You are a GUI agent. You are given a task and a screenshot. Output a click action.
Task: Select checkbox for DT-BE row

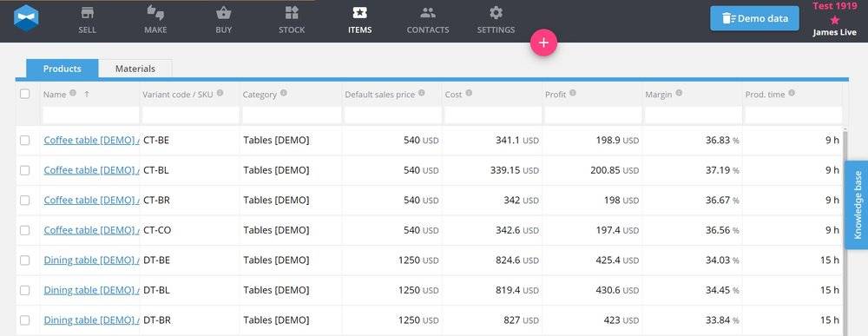pos(25,260)
